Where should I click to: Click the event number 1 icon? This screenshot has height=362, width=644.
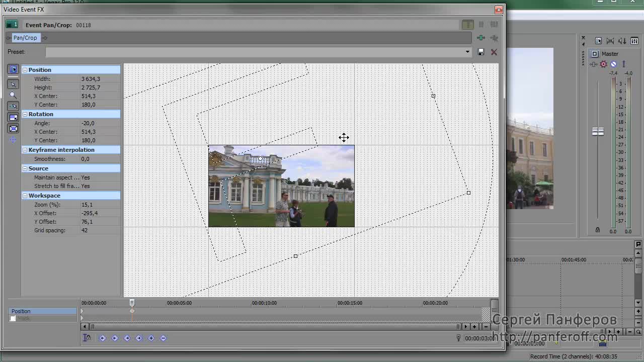pos(12,25)
